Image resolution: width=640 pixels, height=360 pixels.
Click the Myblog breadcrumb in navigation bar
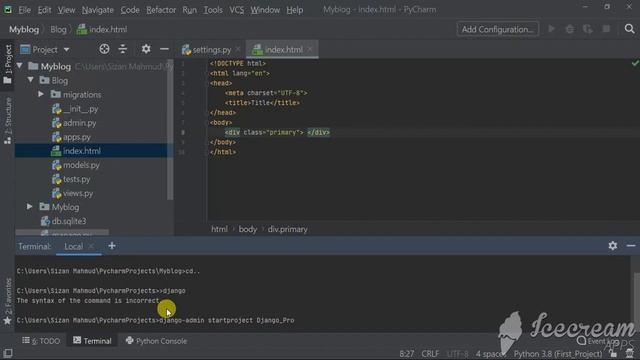point(24,29)
